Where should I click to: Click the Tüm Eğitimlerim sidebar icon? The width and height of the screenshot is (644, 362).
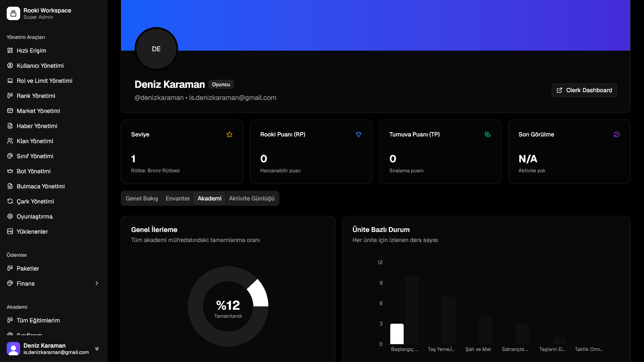coord(10,320)
